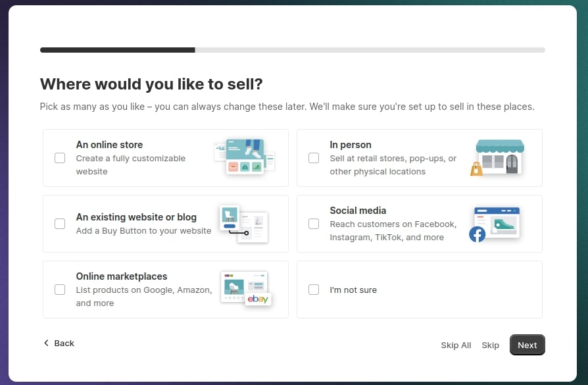Select the I'm not sure card
The height and width of the screenshot is (385, 588).
click(x=419, y=290)
